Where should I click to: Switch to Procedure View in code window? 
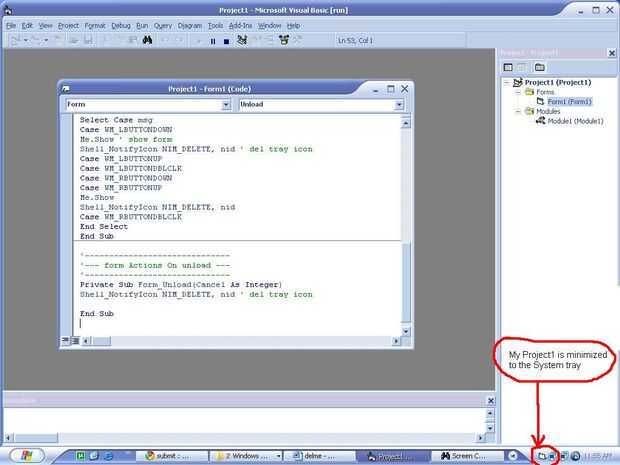[x=66, y=340]
